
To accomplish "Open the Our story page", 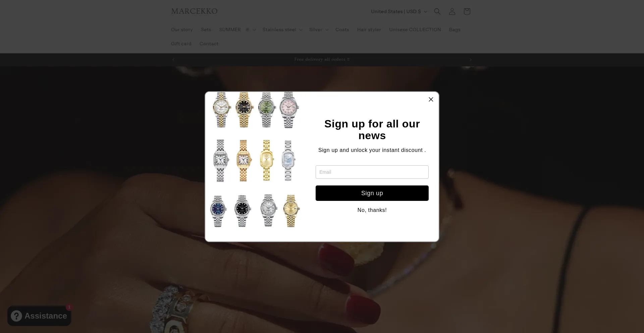I will coord(182,30).
